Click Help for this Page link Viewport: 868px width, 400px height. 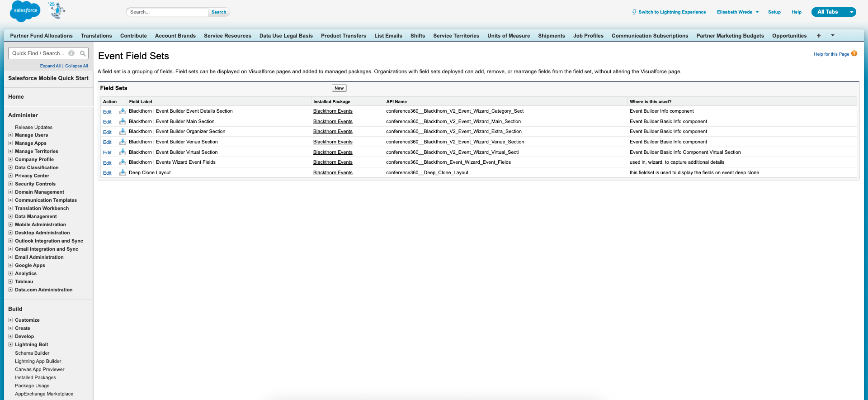click(x=831, y=54)
